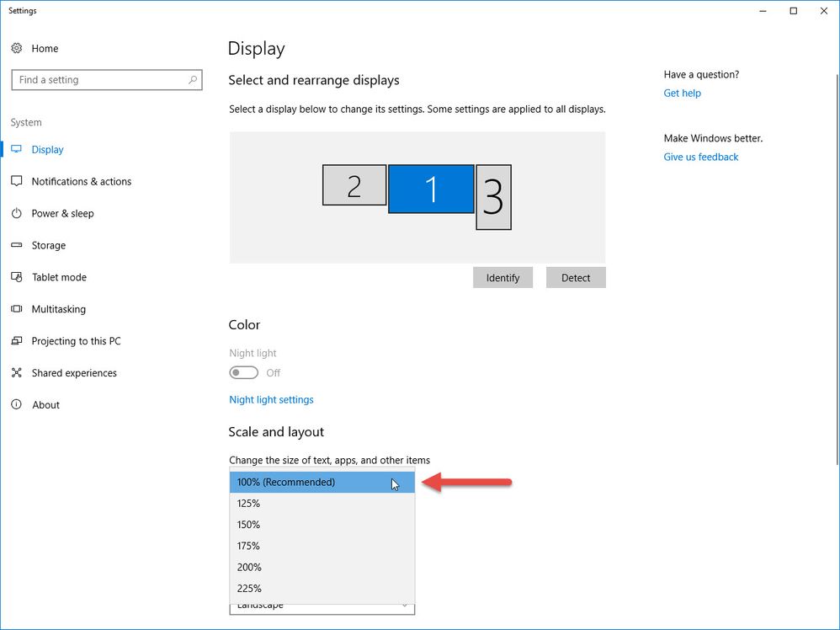Switch to Tablet mode settings

pyautogui.click(x=59, y=277)
